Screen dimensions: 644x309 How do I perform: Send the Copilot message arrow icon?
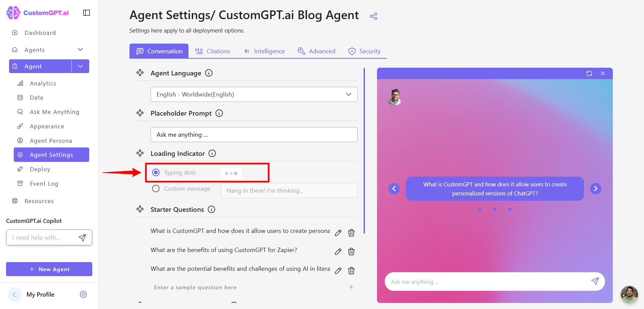pos(82,238)
